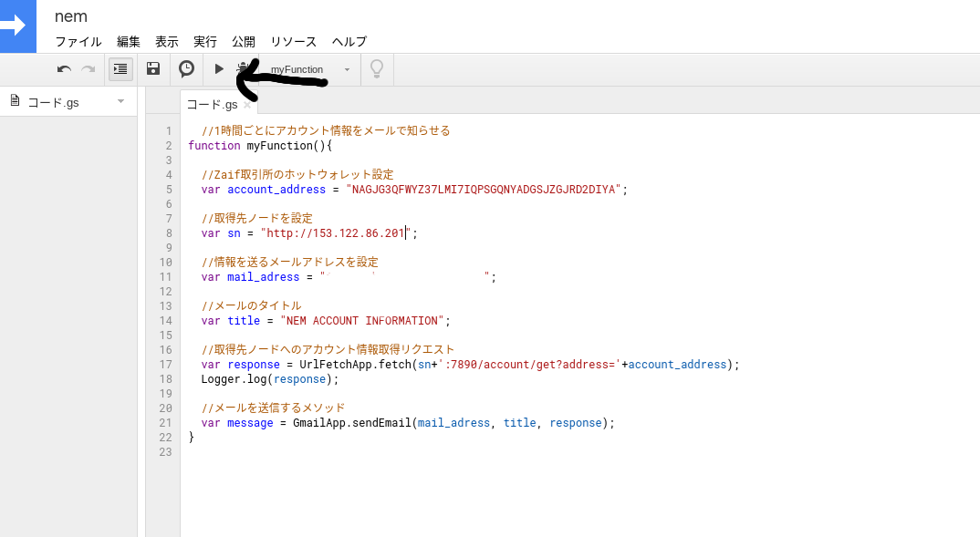Screen dimensions: 980x537
Task: Click the project name nem to rename it
Action: click(70, 15)
